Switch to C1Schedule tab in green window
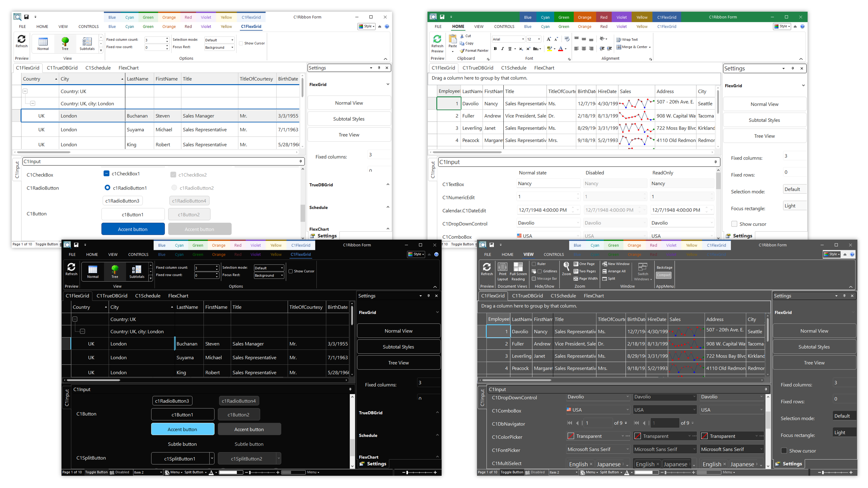 [x=513, y=68]
